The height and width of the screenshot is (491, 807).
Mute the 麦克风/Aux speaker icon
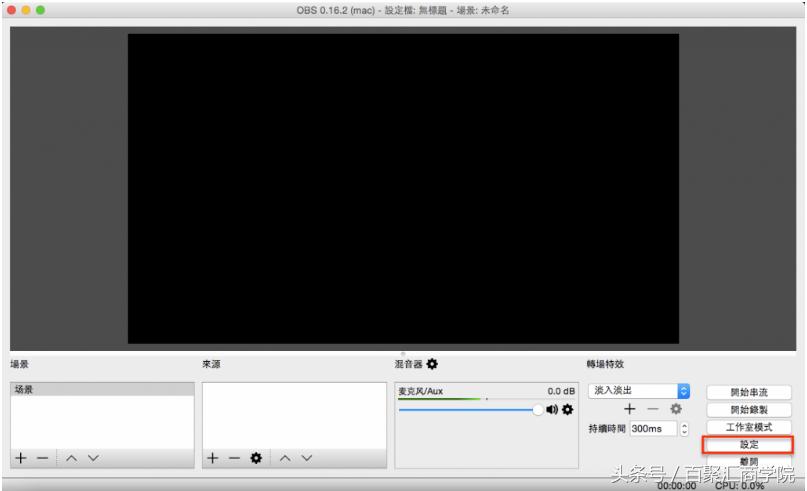(x=552, y=410)
